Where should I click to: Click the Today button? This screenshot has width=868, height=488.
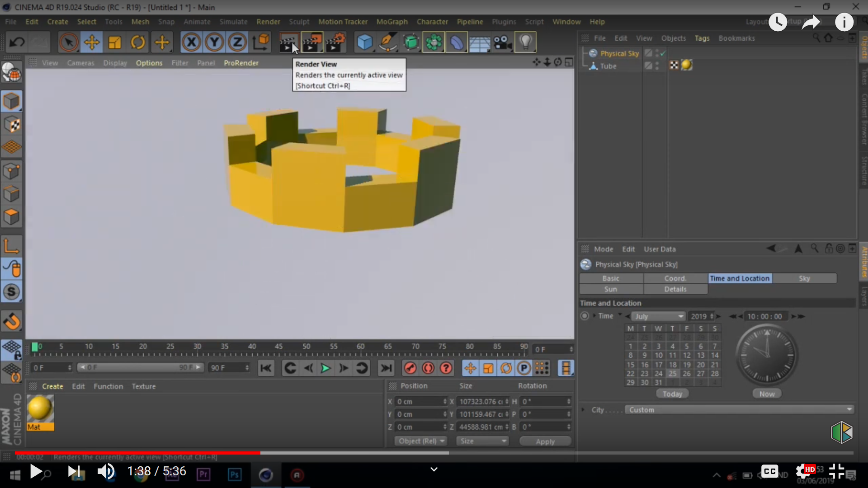click(x=672, y=394)
